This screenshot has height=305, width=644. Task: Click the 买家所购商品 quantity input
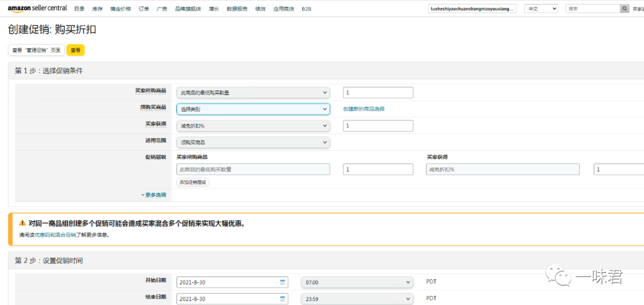[378, 93]
